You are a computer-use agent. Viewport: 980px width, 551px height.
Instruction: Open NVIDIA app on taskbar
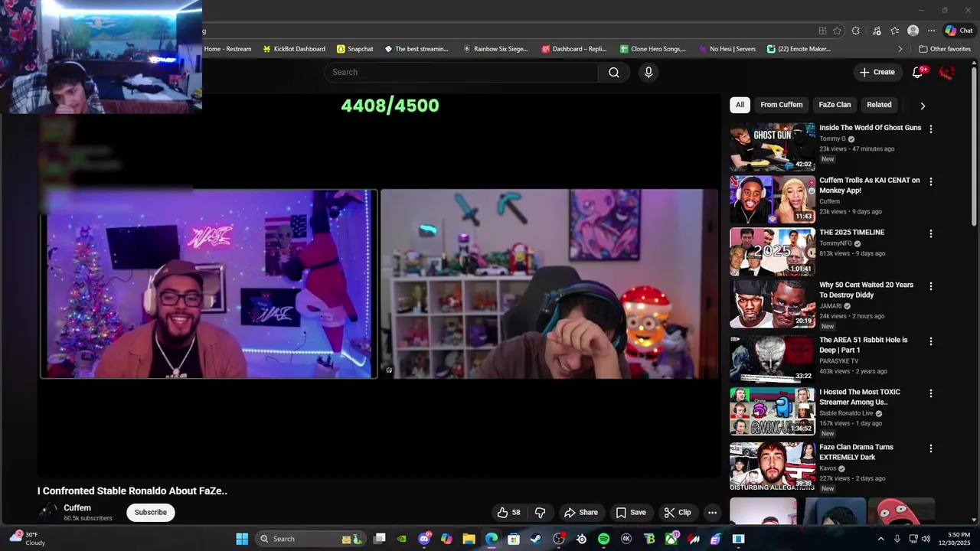coord(402,539)
